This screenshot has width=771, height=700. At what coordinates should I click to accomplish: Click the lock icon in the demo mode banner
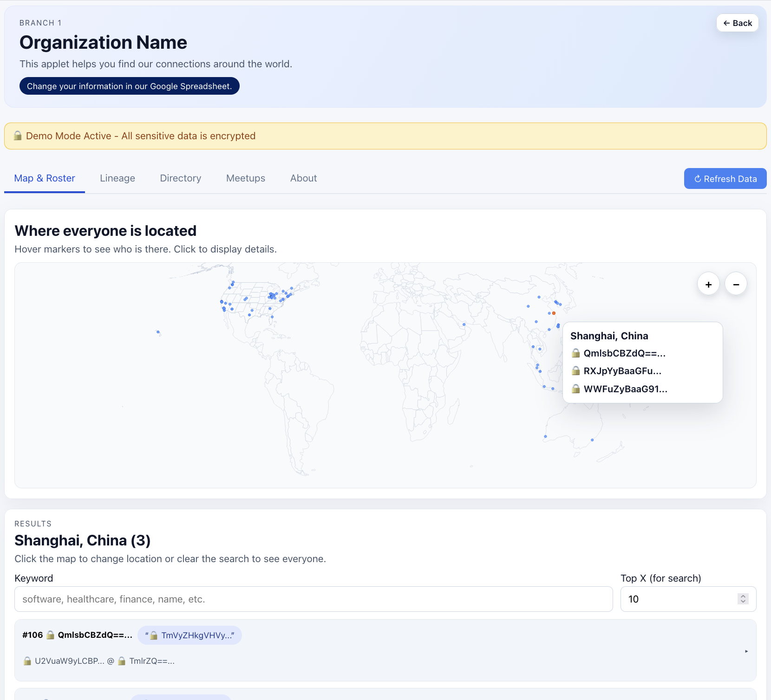(x=18, y=136)
